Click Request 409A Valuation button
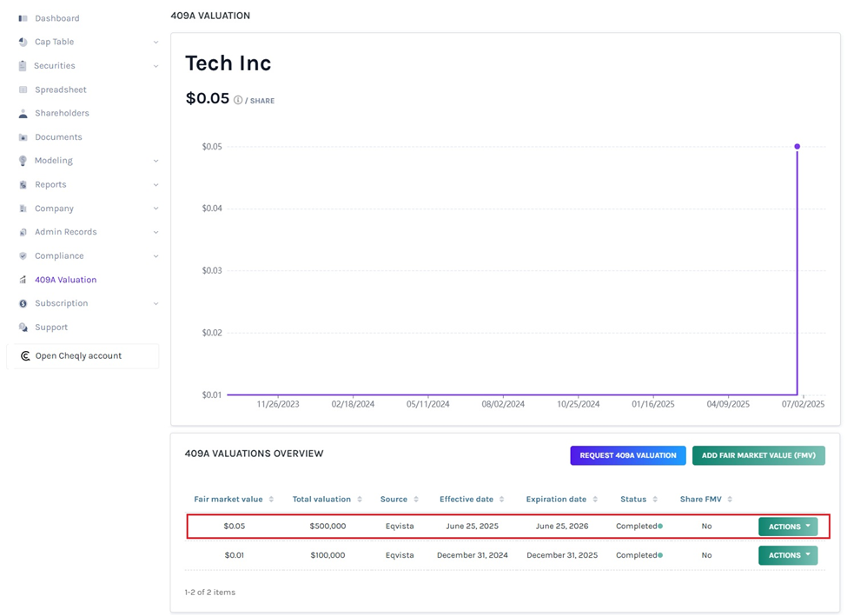 point(627,455)
